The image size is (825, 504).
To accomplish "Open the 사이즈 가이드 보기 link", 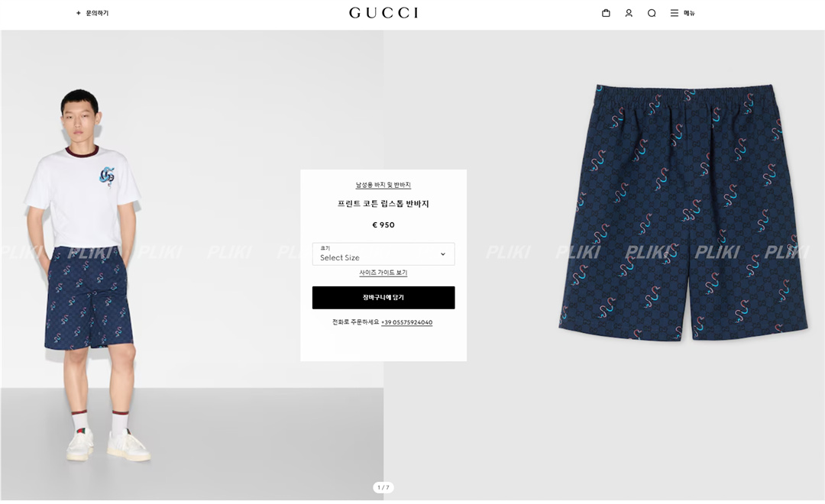I will coord(383,273).
